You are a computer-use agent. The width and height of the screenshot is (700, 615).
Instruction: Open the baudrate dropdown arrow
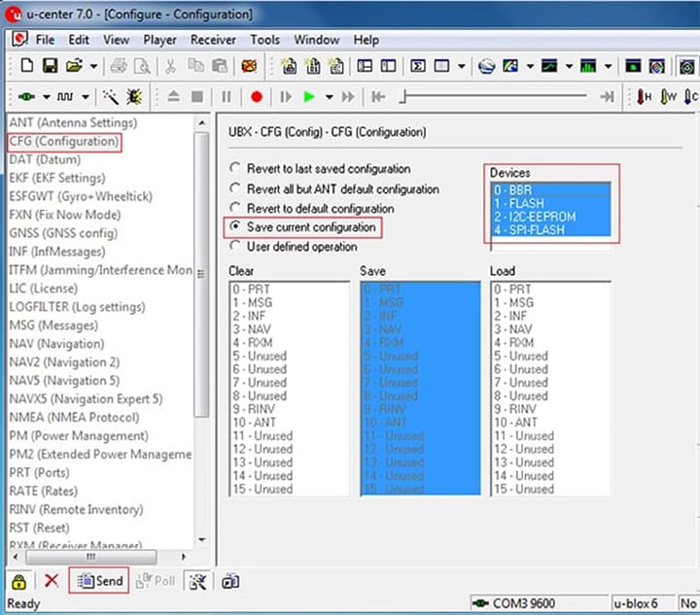coord(86,97)
